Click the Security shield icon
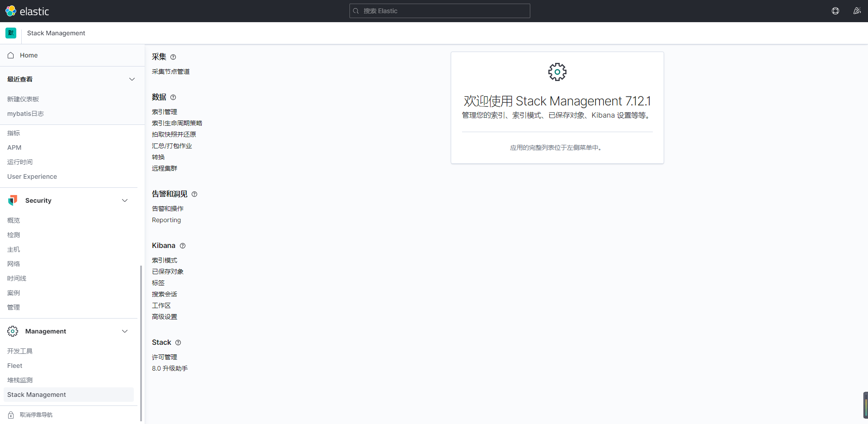 [13, 200]
